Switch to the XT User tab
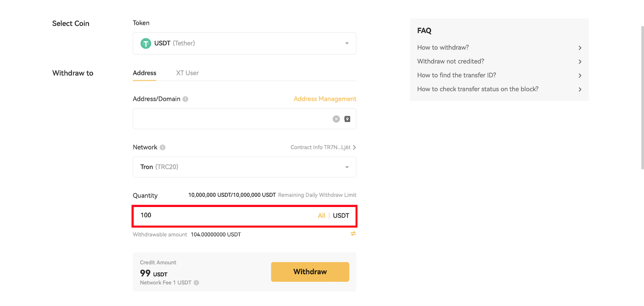644x306 pixels. coord(187,73)
